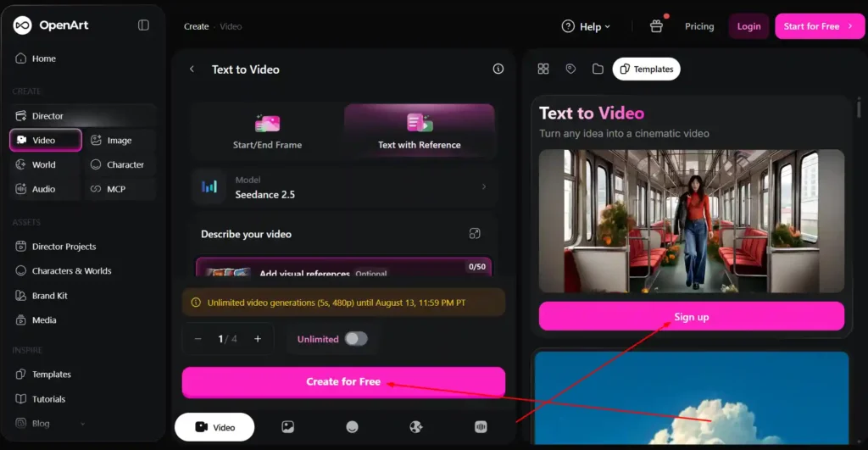Image resolution: width=868 pixels, height=450 pixels.
Task: Switch to character face icon in bottom bar
Action: [x=352, y=427]
